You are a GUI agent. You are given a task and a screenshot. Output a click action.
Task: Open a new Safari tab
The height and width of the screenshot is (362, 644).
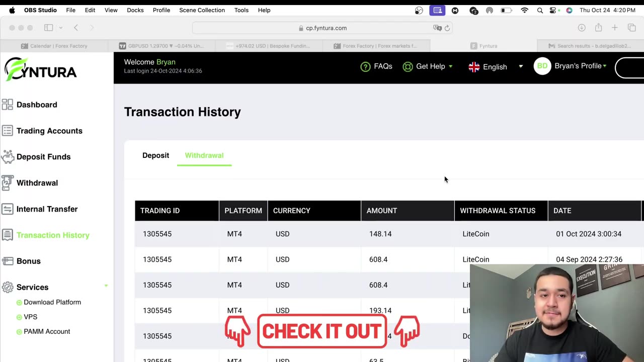(615, 28)
